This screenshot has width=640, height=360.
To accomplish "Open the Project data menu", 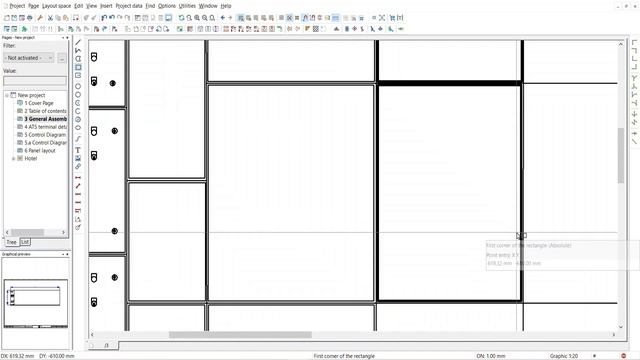I will [x=129, y=6].
